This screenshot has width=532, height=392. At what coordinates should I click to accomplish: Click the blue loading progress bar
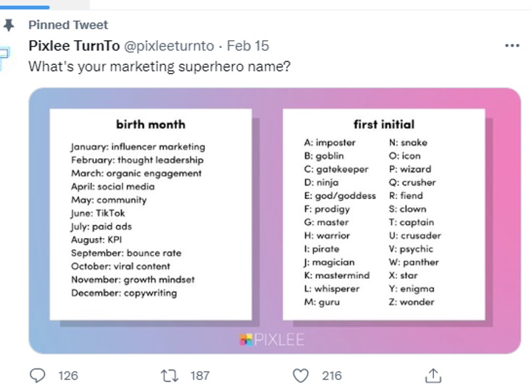click(x=25, y=7)
